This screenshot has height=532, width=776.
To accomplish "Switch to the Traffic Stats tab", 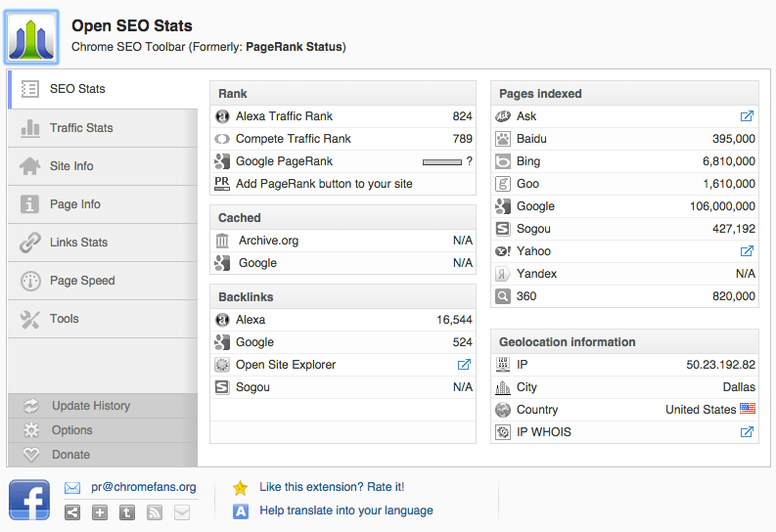I will tap(81, 128).
